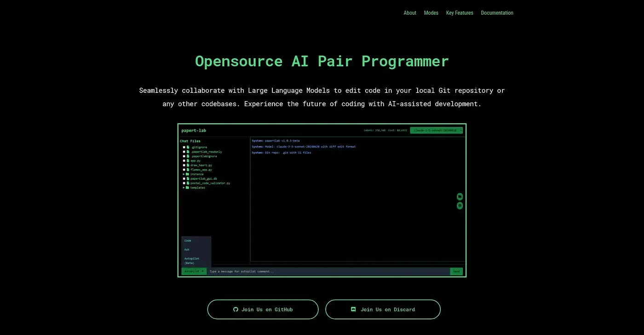
Task: Expand the instance folder arrow
Action: [184, 174]
